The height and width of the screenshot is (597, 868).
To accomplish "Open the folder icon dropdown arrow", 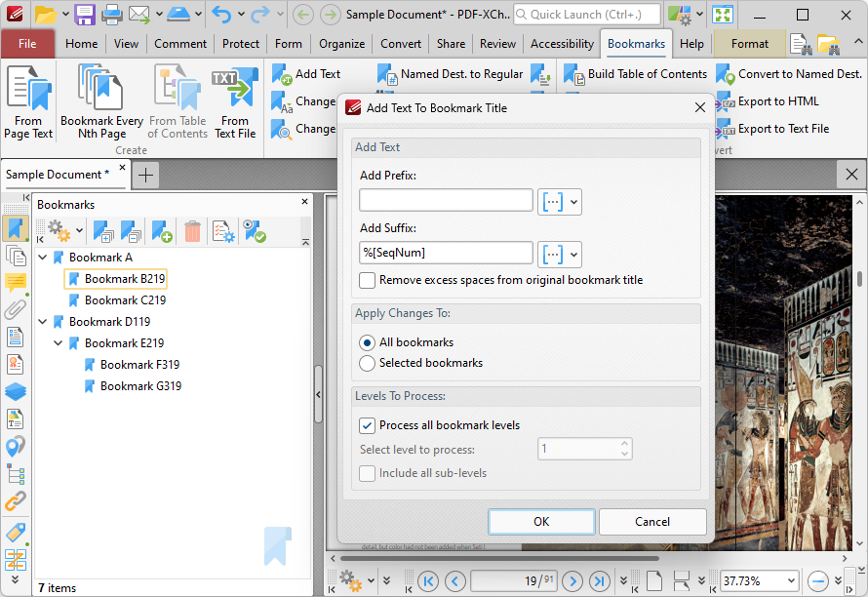I will [x=65, y=15].
